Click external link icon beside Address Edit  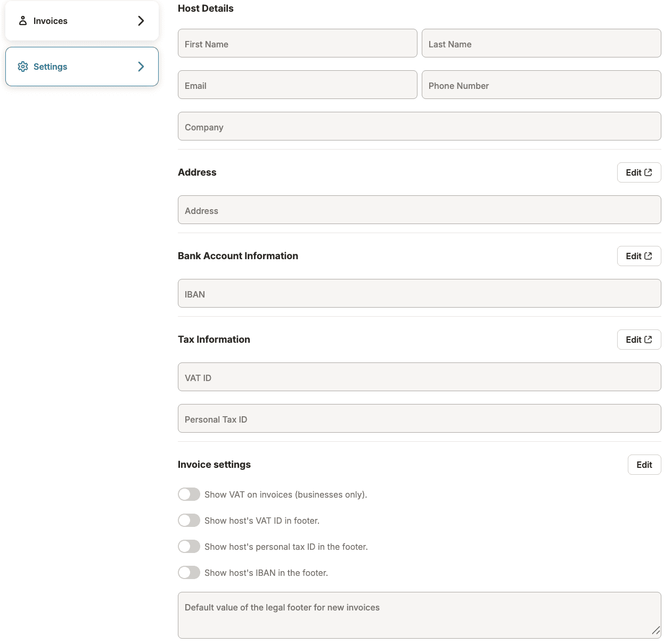[x=648, y=172]
